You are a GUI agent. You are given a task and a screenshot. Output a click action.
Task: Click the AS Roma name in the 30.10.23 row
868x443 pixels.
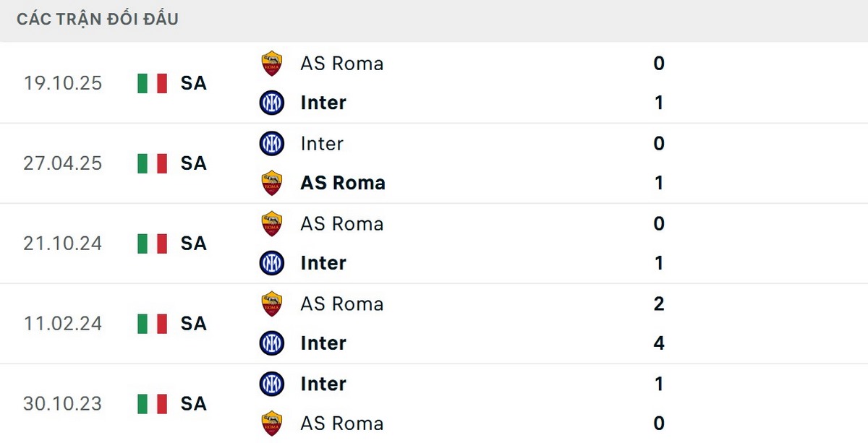point(341,423)
